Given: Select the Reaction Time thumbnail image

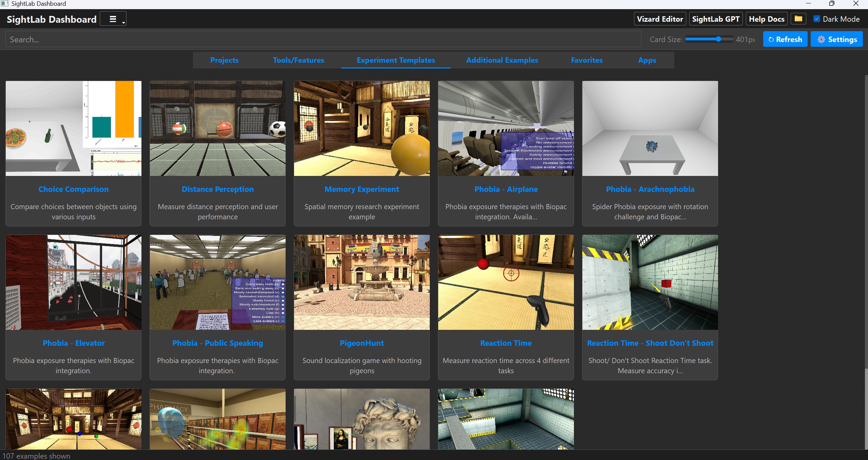Looking at the screenshot, I should tap(506, 282).
